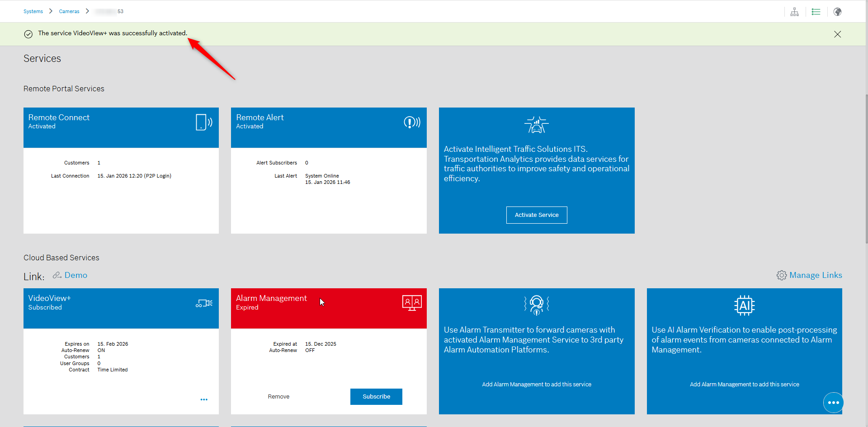Image resolution: width=868 pixels, height=427 pixels.
Task: Go to Cameras breadcrumb
Action: coord(69,11)
